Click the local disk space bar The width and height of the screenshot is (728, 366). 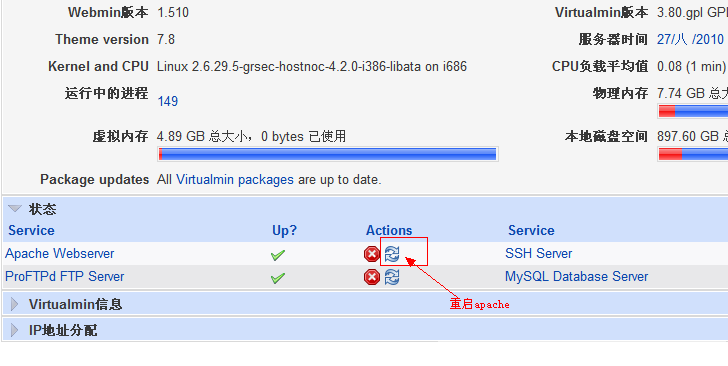(x=693, y=154)
